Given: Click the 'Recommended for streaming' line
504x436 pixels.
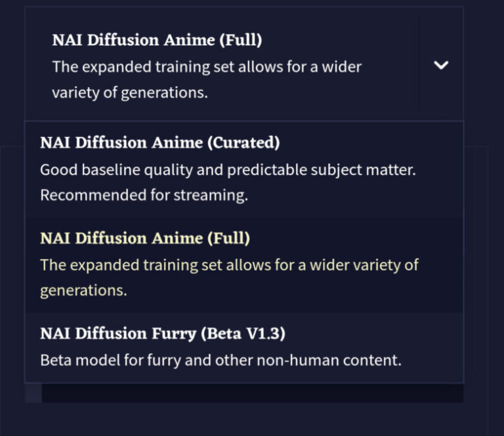Looking at the screenshot, I should coord(144,195).
